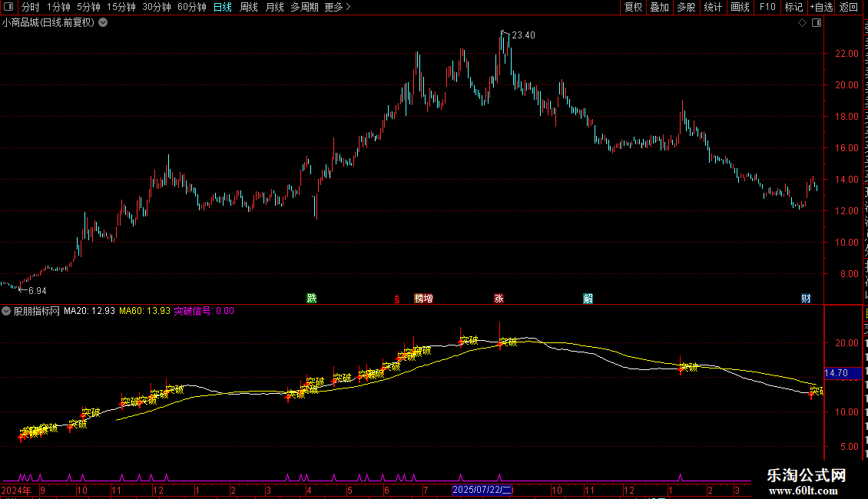868x499 pixels.
Task: Click the 股朋指标网 indicator name
Action: coord(37,311)
